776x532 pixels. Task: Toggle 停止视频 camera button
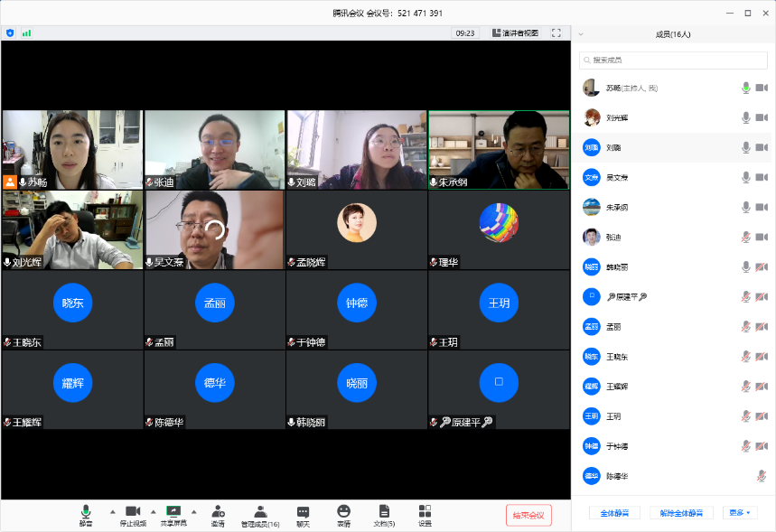click(x=133, y=512)
